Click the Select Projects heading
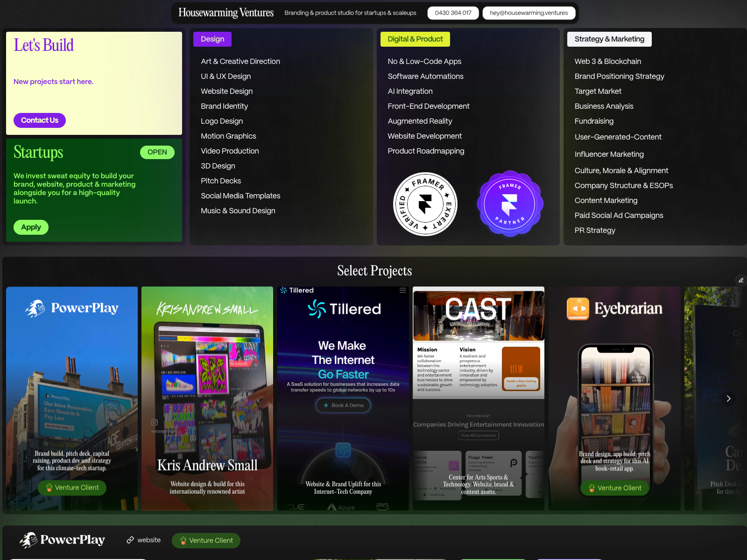Screen dimensions: 747x560 pos(374,271)
